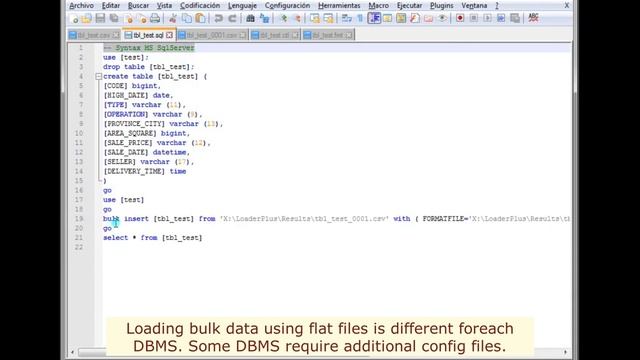Image resolution: width=640 pixels, height=360 pixels.
Task: Switch to the tbl_test_0001.csv tab
Action: (212, 35)
